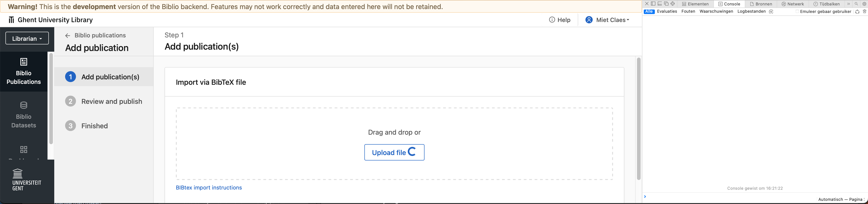Select the element picker crosshair in Web Inspector
Screen dimensions: 868x204
[673, 4]
